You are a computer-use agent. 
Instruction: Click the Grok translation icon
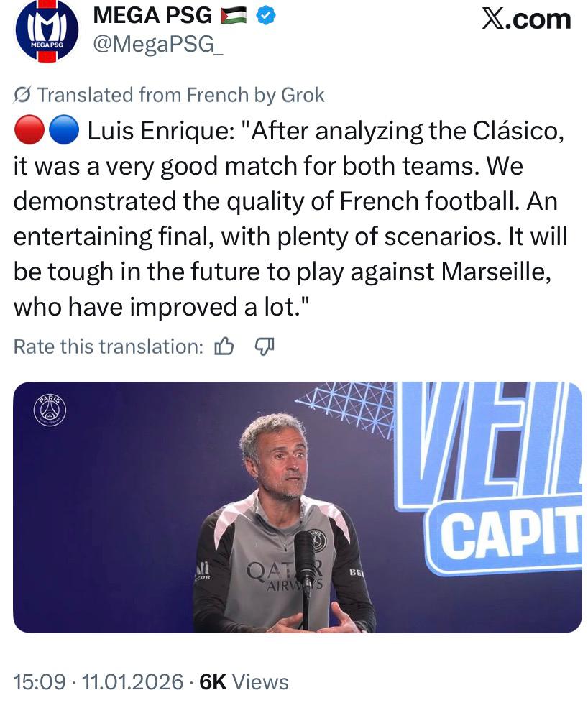[22, 95]
